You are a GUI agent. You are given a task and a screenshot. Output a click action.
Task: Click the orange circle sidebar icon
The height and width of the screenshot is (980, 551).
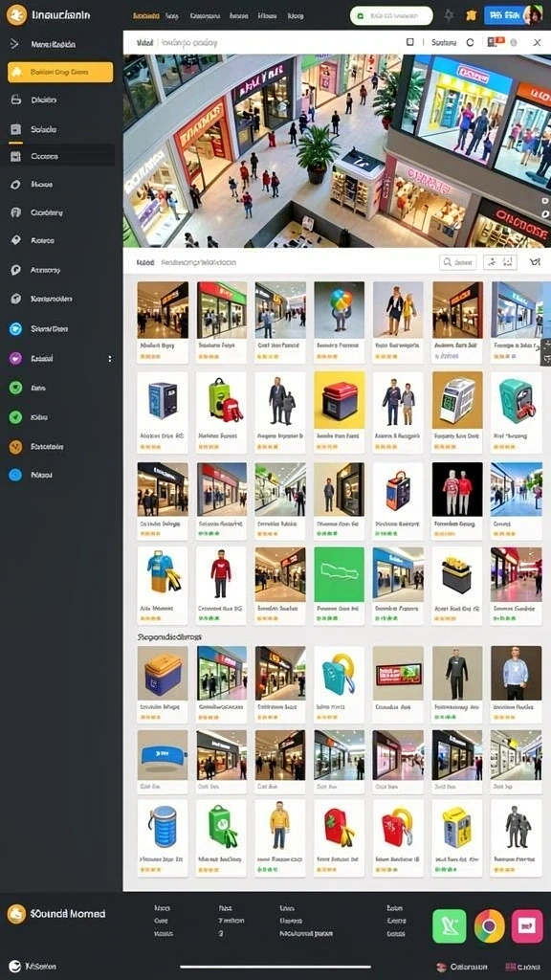(x=16, y=447)
